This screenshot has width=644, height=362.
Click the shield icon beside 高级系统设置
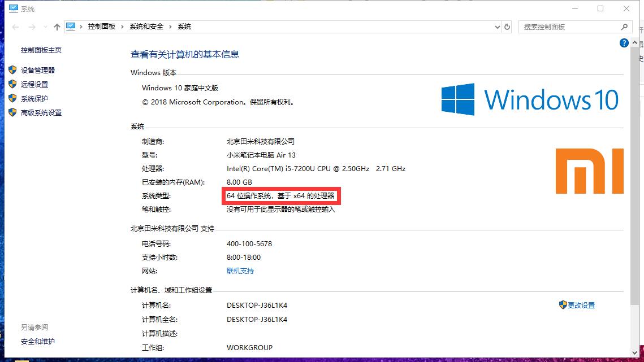pos(13,112)
